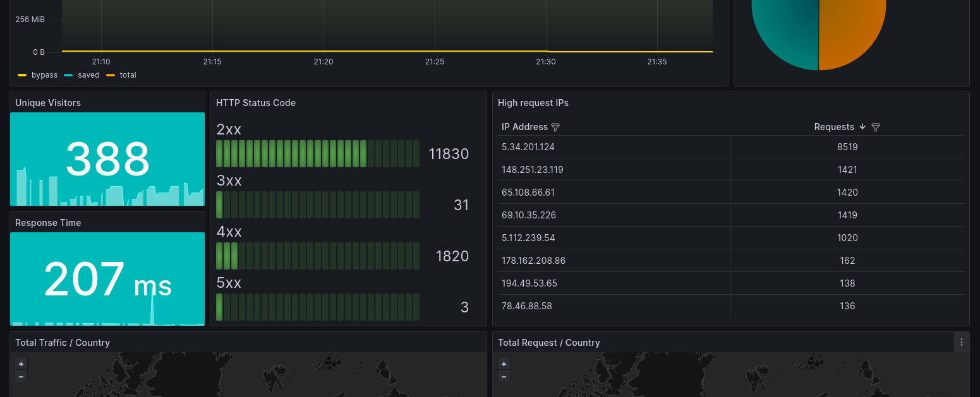Toggle bypass series in chart legend

pyautogui.click(x=38, y=75)
